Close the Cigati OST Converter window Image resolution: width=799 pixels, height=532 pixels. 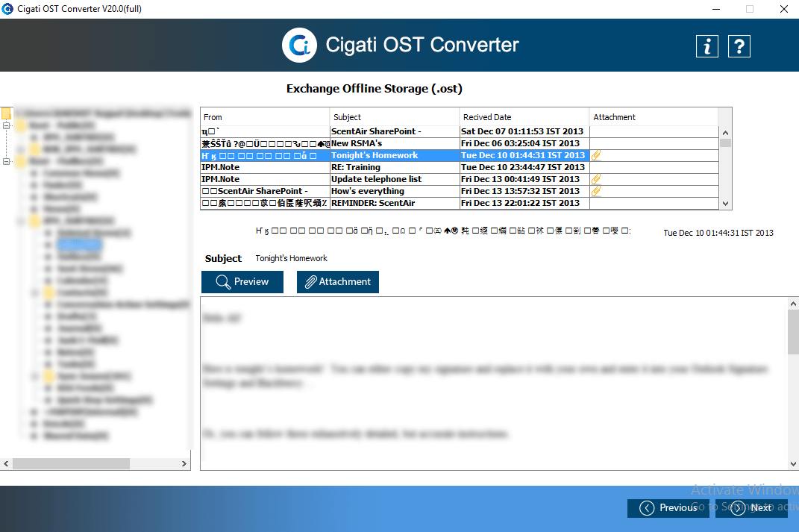(784, 9)
